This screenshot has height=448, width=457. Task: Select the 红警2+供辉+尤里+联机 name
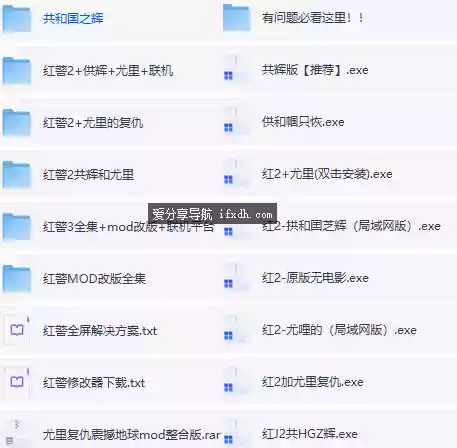tap(108, 70)
